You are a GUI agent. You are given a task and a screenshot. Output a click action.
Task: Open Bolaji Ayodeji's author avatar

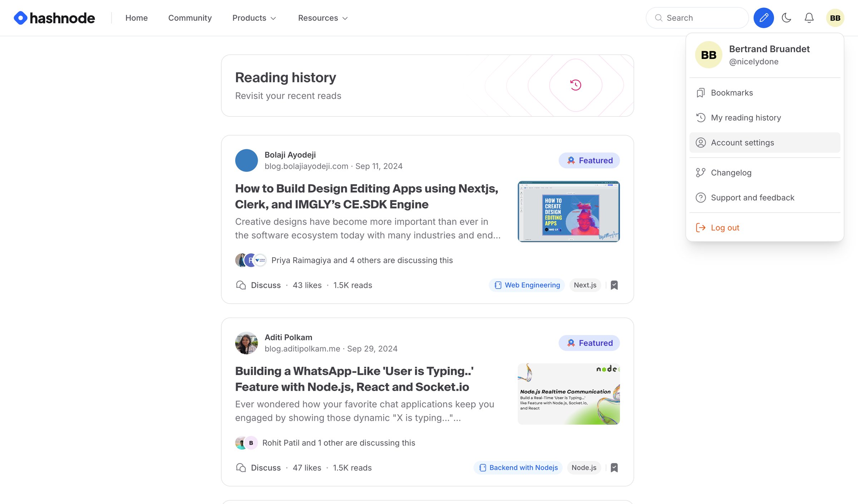coord(246,160)
